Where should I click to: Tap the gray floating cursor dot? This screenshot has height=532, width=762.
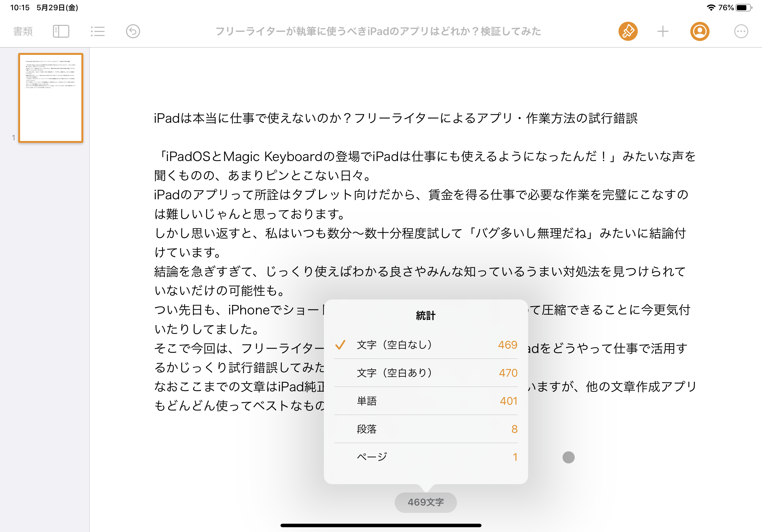tap(568, 457)
